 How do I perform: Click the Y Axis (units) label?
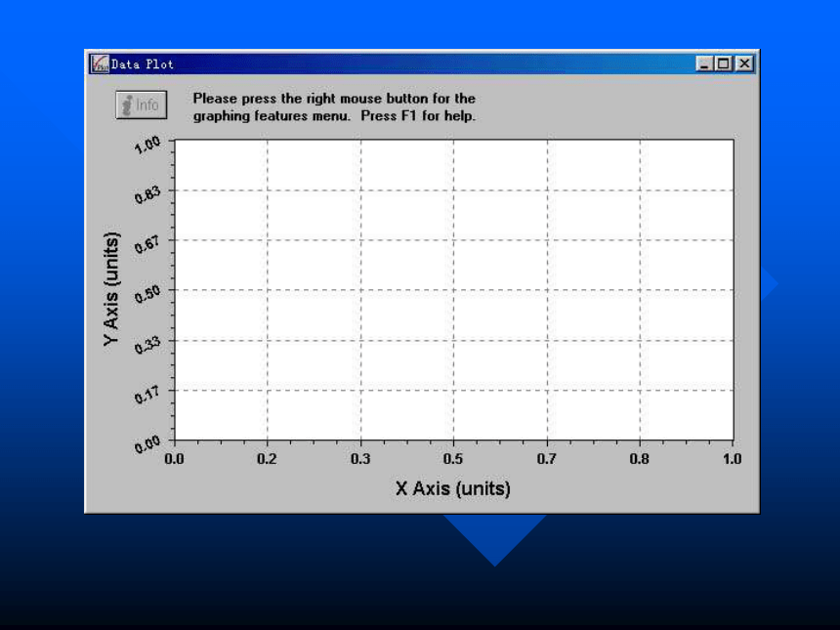pyautogui.click(x=111, y=289)
